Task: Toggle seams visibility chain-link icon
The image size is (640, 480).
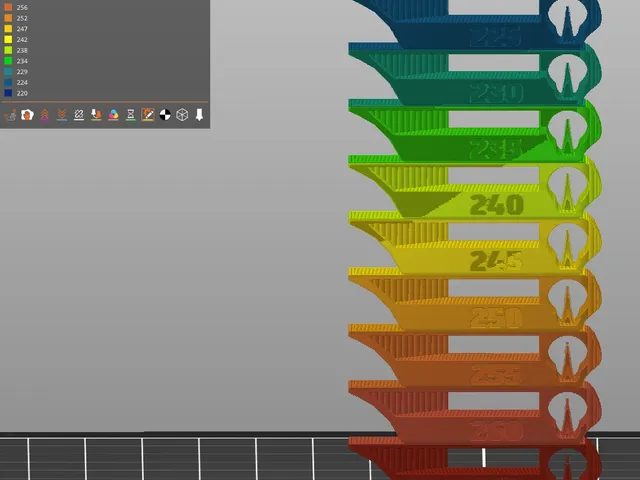Action: (79, 115)
